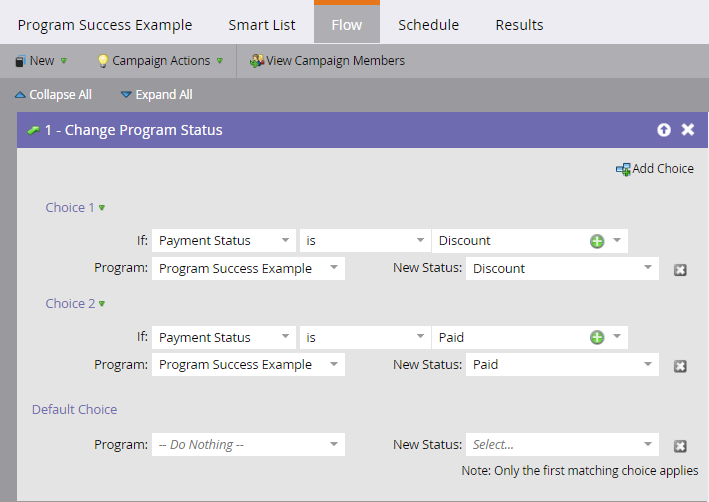709x502 pixels.
Task: Move the Change Program Status step up
Action: (664, 130)
